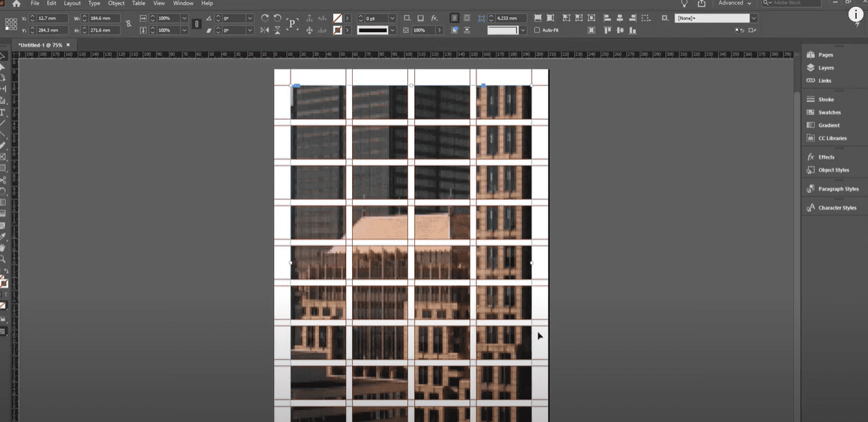Screen dimensions: 868x422
Task: Expand the stroke type dropdown
Action: (392, 30)
